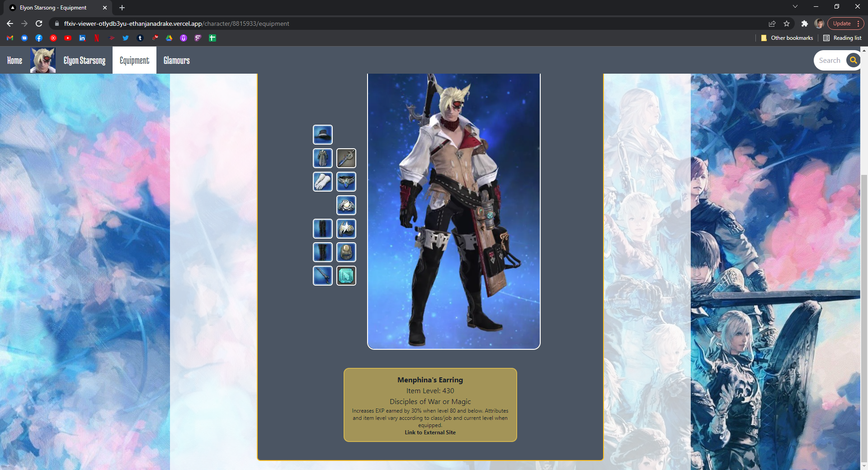This screenshot has width=868, height=470.
Task: Click the Elyon Starsong character name link
Action: pyautogui.click(x=85, y=61)
